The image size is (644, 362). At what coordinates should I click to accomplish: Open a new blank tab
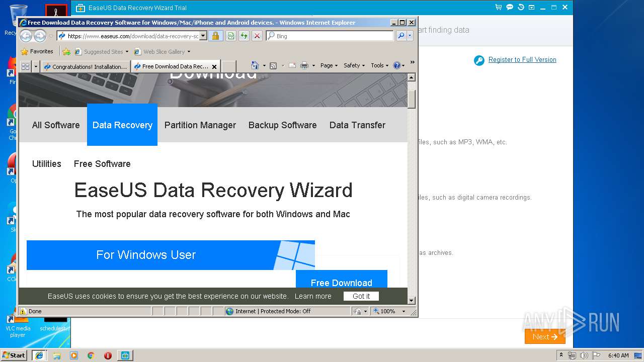(x=229, y=66)
